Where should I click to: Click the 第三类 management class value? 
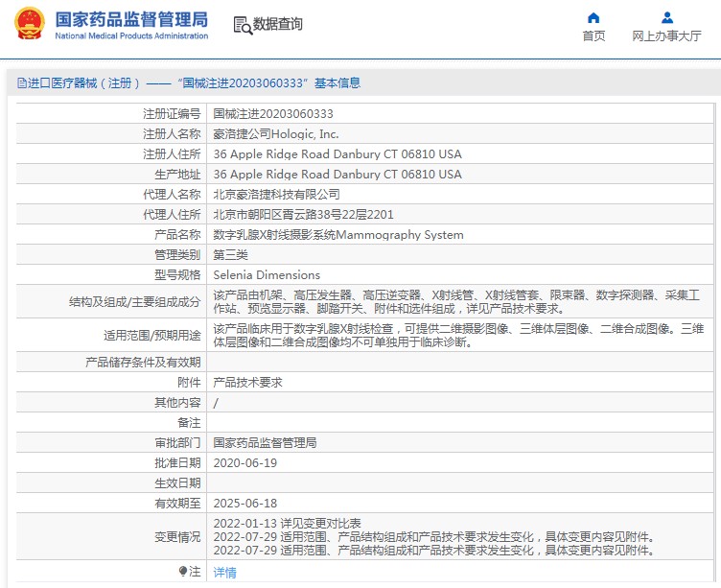click(230, 255)
